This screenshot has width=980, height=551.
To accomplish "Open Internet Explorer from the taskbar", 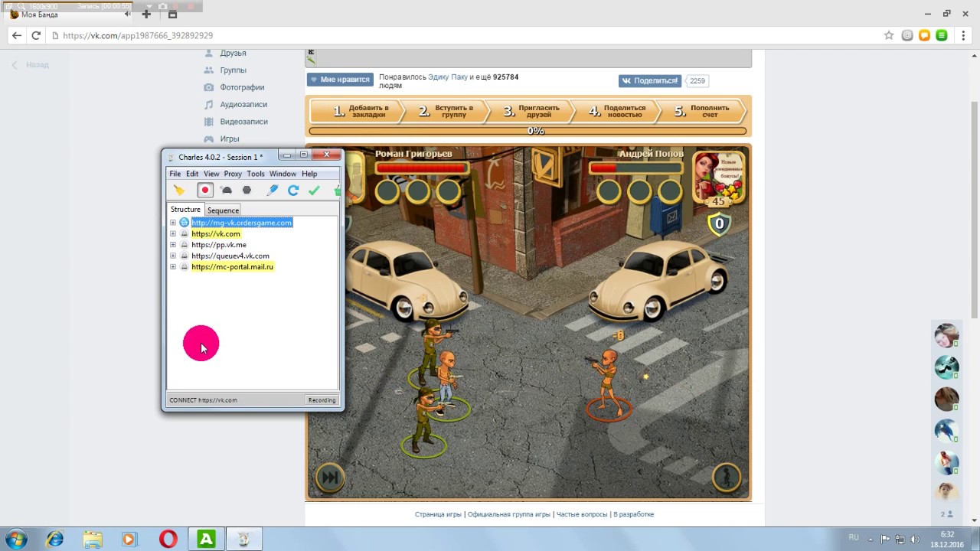I will pos(54,539).
